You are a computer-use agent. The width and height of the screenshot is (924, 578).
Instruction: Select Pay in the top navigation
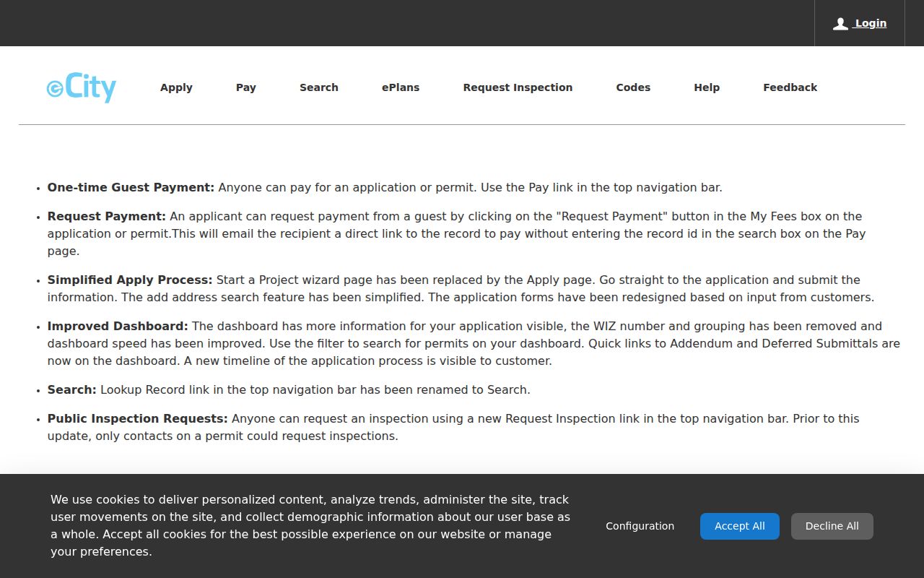tap(246, 87)
